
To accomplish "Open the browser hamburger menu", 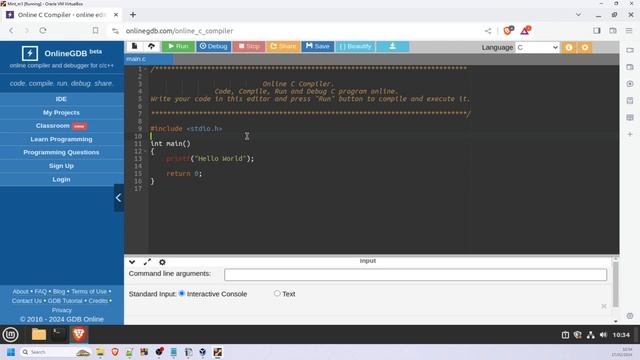I will (x=629, y=31).
